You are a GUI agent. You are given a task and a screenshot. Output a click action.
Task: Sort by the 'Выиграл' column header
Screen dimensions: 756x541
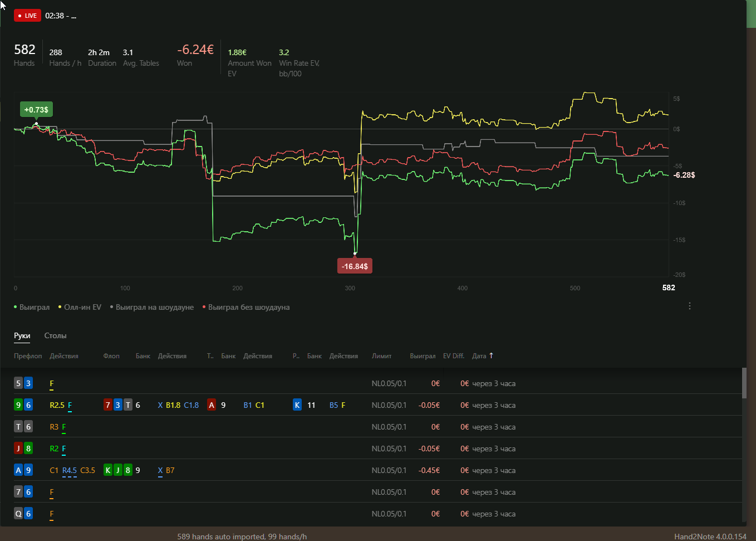tap(423, 355)
